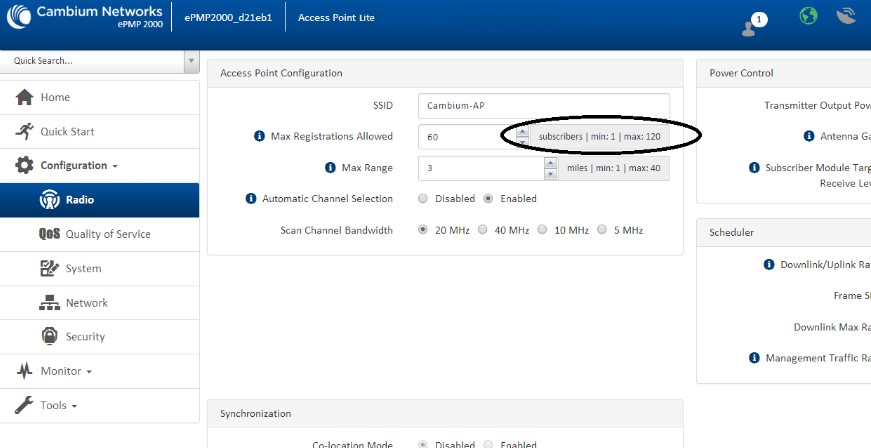This screenshot has height=448, width=871.
Task: Show info for Downlink/Uplink Ratio
Action: click(x=769, y=264)
